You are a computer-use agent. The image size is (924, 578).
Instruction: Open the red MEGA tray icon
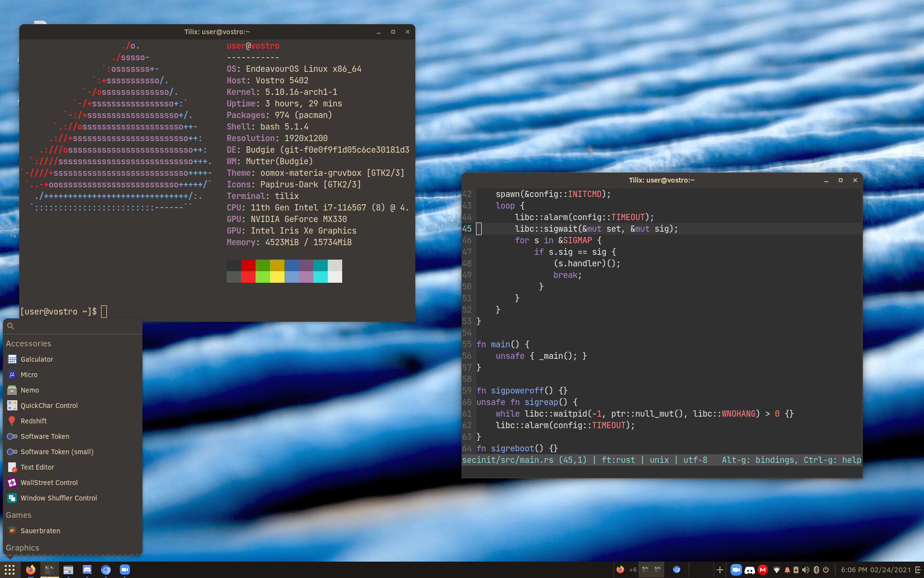[x=763, y=570]
